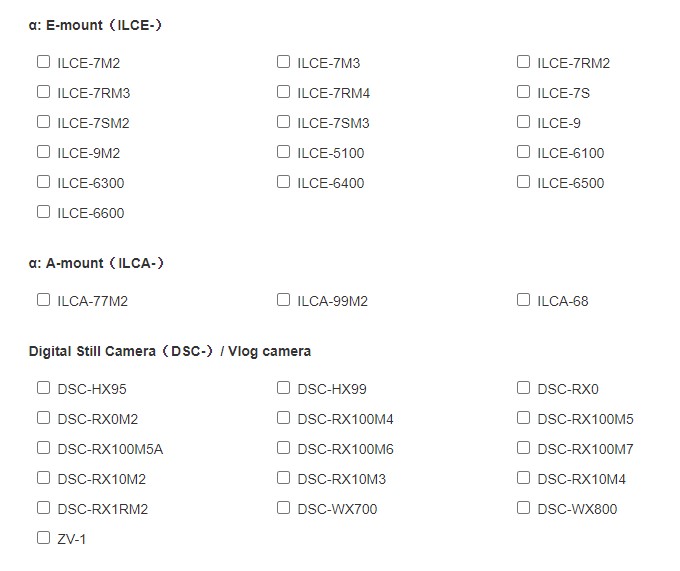Enable the ILCE-7RM4 option
The width and height of the screenshot is (680, 571).
pyautogui.click(x=283, y=92)
